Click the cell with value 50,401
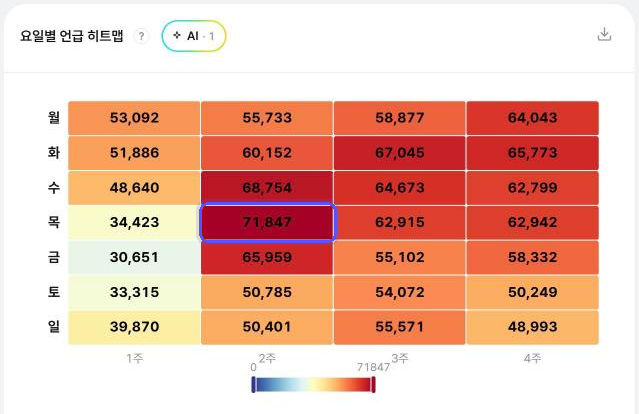 [267, 327]
